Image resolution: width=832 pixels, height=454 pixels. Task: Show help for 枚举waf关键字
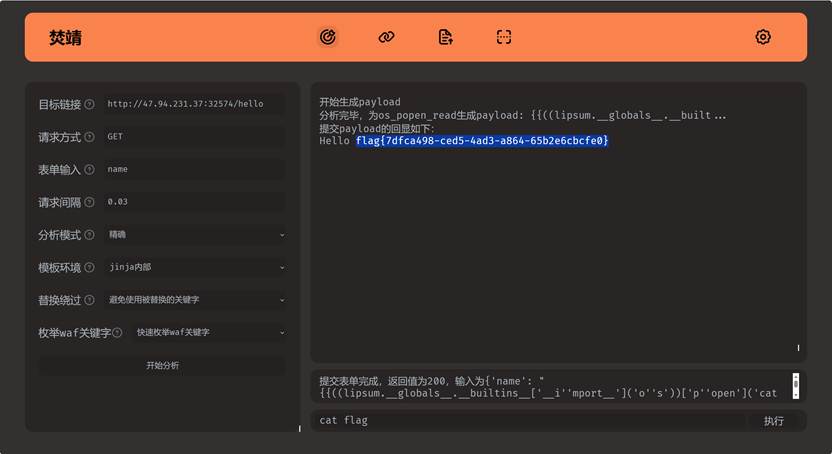point(117,333)
